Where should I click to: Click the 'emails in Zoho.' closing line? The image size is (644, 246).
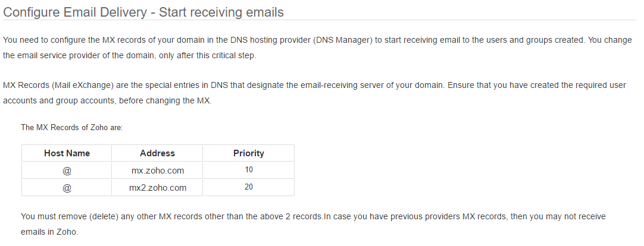[x=49, y=232]
